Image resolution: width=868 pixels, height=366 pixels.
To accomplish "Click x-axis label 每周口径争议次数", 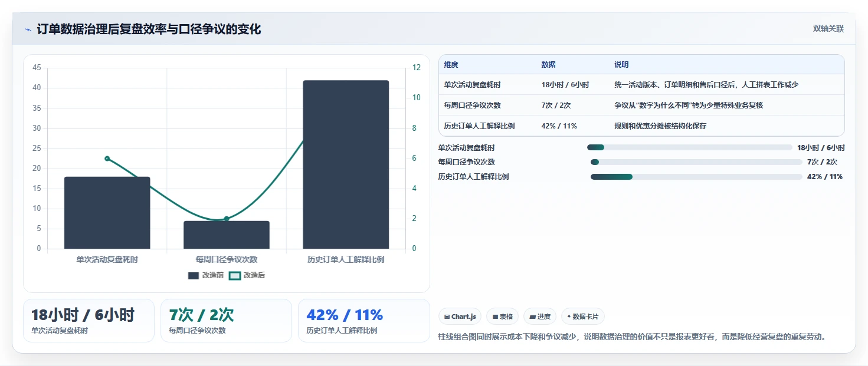I will point(227,259).
